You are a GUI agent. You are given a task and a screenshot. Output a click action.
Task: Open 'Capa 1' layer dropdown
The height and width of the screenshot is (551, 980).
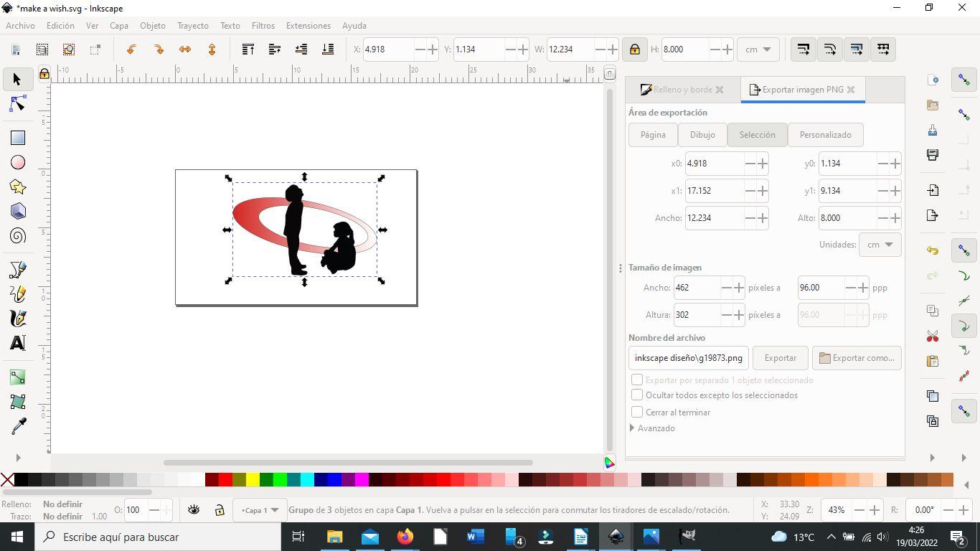coord(260,510)
